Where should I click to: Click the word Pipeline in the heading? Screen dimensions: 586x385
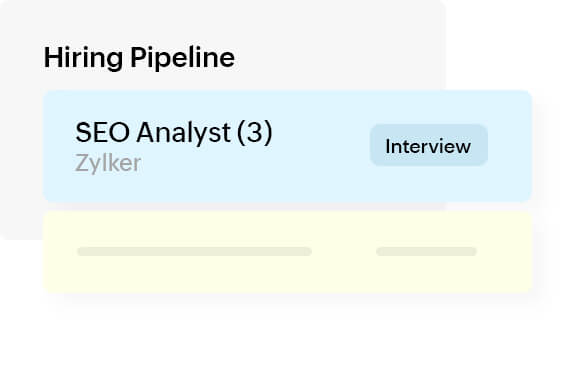point(182,58)
